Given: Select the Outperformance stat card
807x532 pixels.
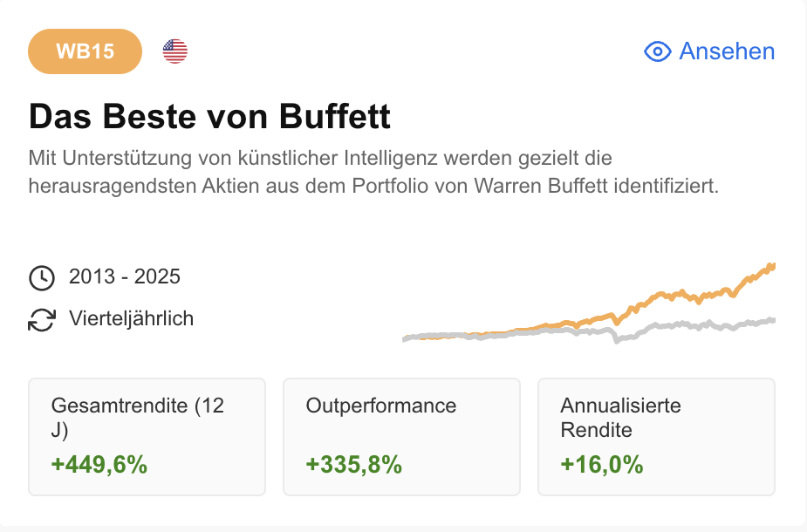Looking at the screenshot, I should coord(401,437).
